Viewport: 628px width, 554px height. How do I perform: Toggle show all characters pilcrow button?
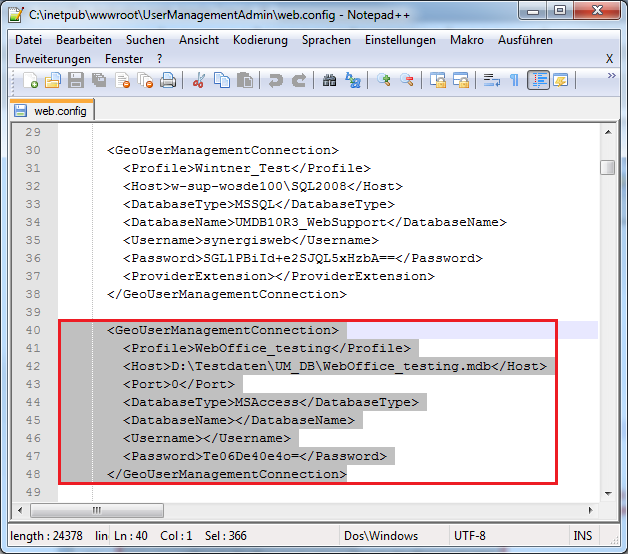[514, 81]
